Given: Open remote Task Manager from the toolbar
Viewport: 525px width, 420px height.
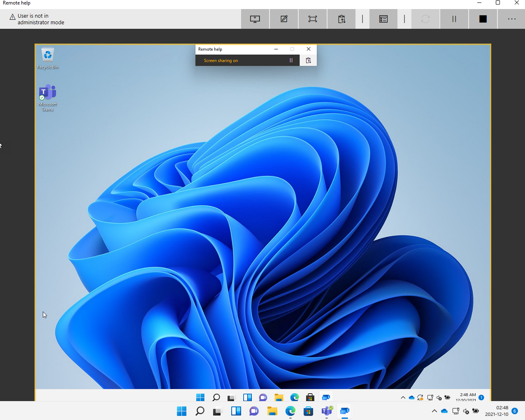Looking at the screenshot, I should (383, 19).
